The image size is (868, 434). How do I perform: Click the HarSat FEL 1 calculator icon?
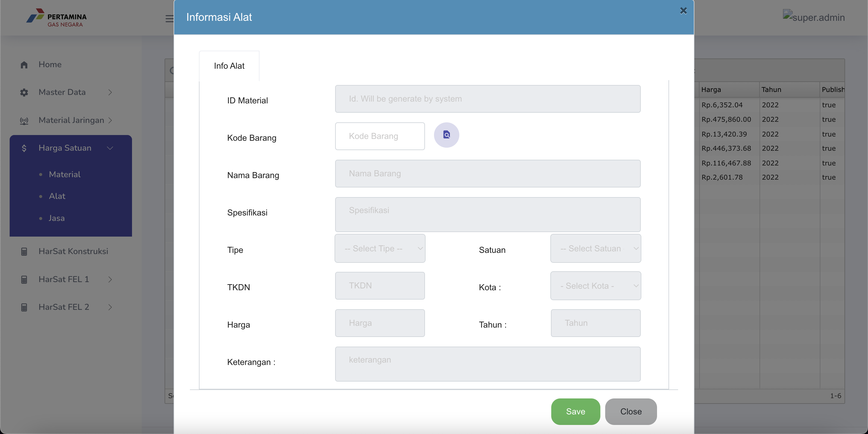coord(24,279)
